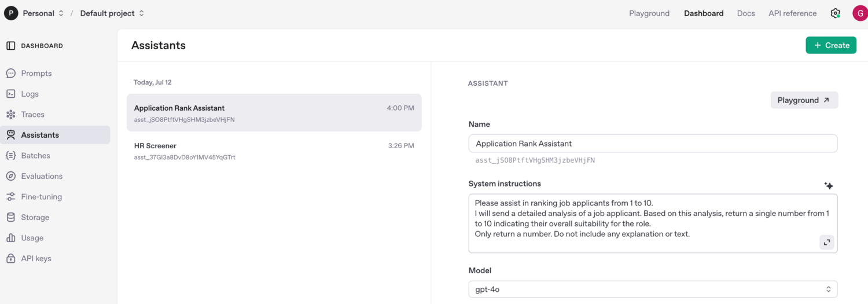Click the HR Screener assistant ID text
Viewport: 868px width, 304px height.
(x=185, y=158)
